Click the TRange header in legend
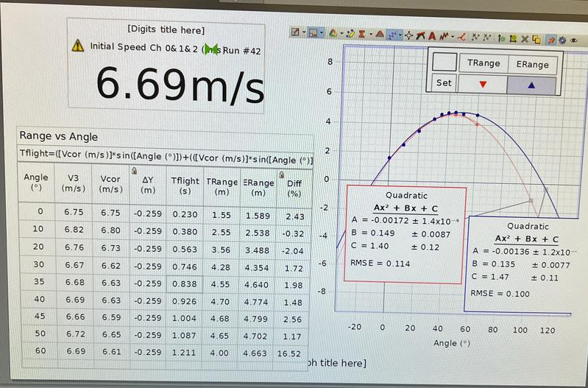The width and height of the screenshot is (588, 388). point(483,63)
